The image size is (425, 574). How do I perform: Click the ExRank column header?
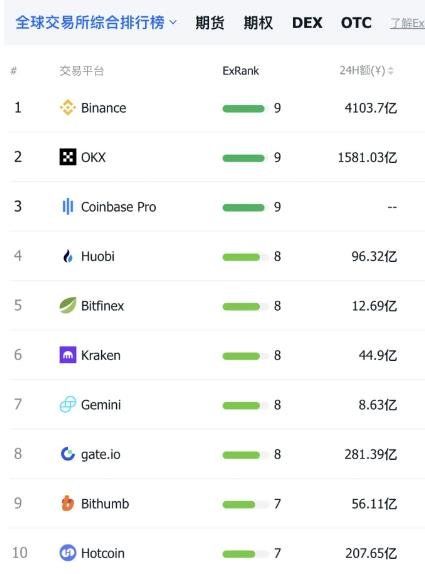[241, 71]
